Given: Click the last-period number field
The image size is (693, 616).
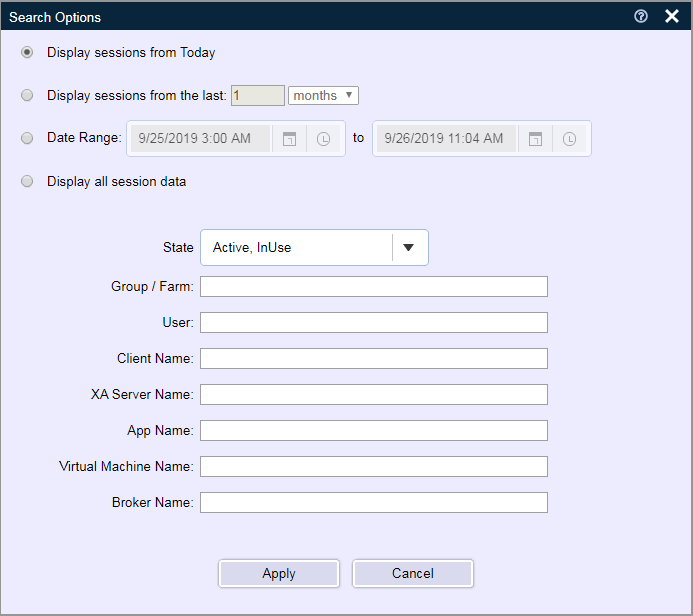Looking at the screenshot, I should [x=258, y=95].
